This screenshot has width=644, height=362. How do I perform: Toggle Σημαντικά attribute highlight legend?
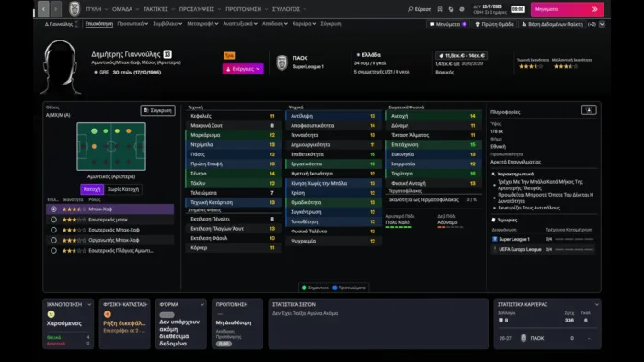(315, 288)
